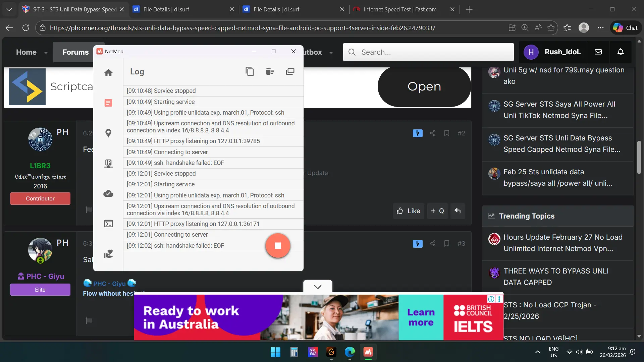Share post #2
Image resolution: width=644 pixels, height=362 pixels.
click(433, 133)
